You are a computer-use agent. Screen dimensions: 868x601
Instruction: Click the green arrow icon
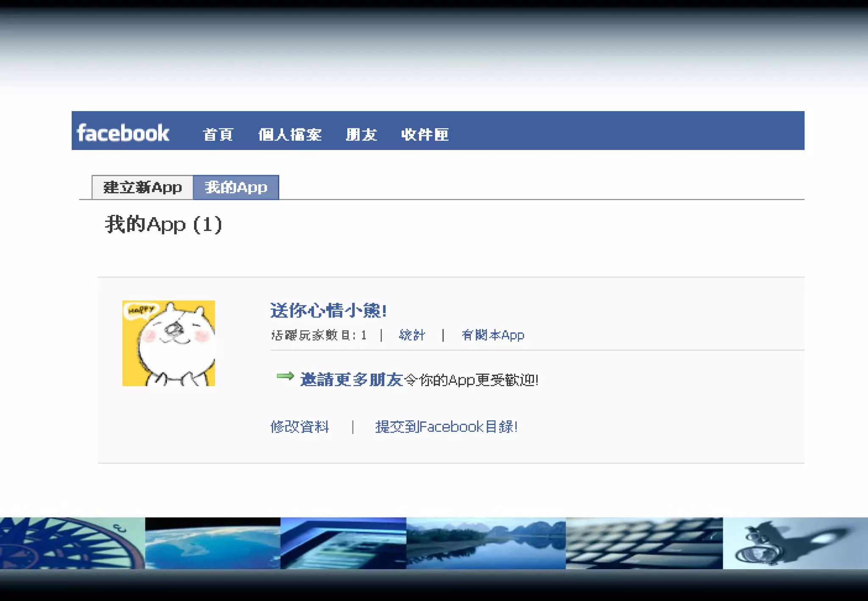point(285,376)
